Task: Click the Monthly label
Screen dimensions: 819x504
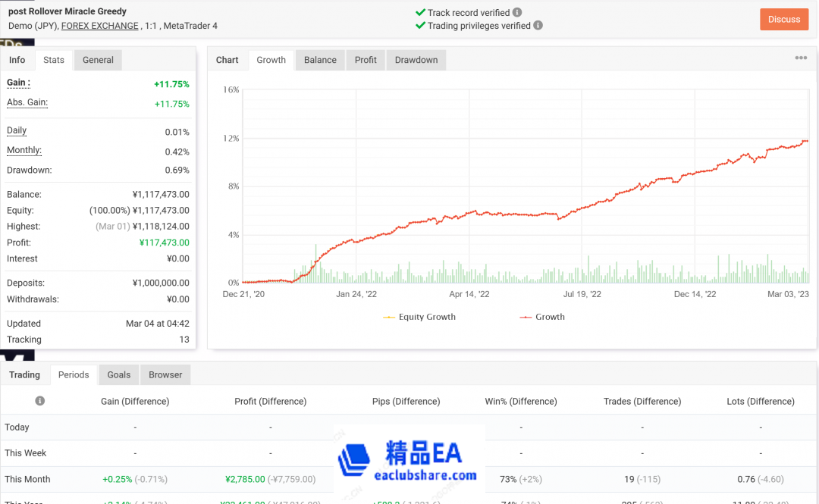Action: coord(24,150)
